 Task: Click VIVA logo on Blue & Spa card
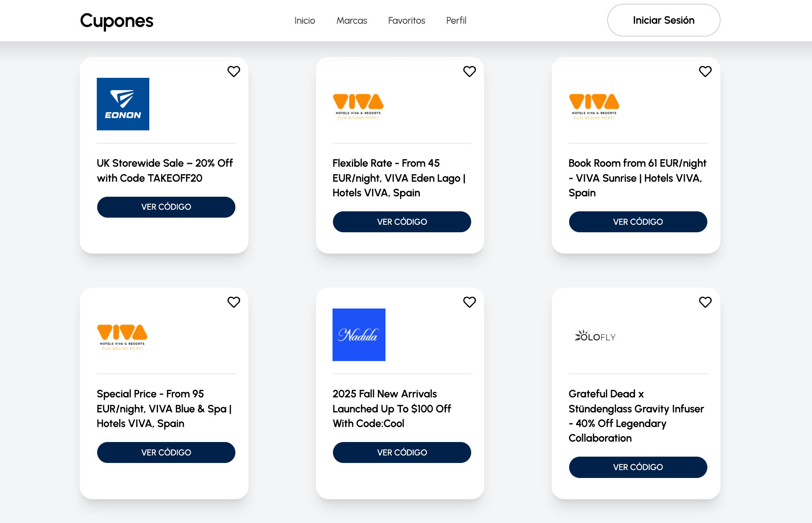point(122,337)
